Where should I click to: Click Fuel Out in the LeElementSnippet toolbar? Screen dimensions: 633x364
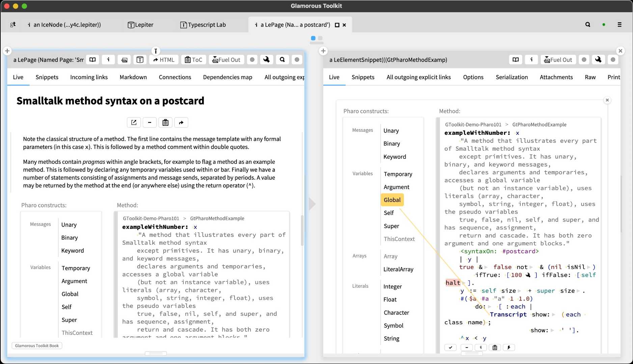[558, 60]
